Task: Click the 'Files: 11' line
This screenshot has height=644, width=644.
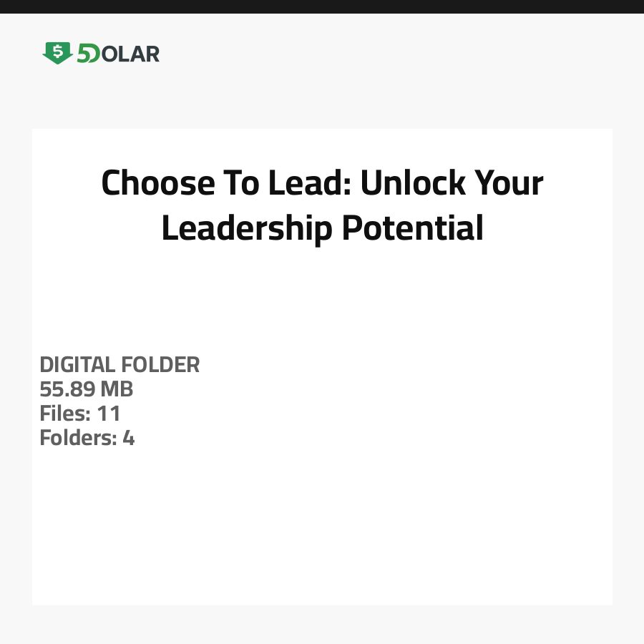Action: pyautogui.click(x=80, y=414)
